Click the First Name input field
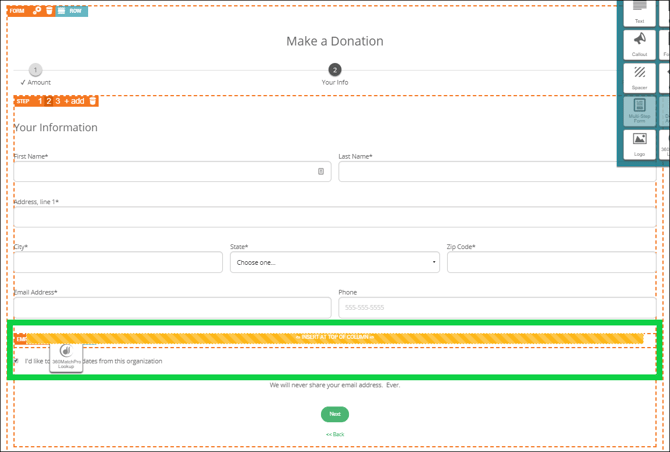Screen dimensions: 670x452 pyautogui.click(x=165, y=172)
